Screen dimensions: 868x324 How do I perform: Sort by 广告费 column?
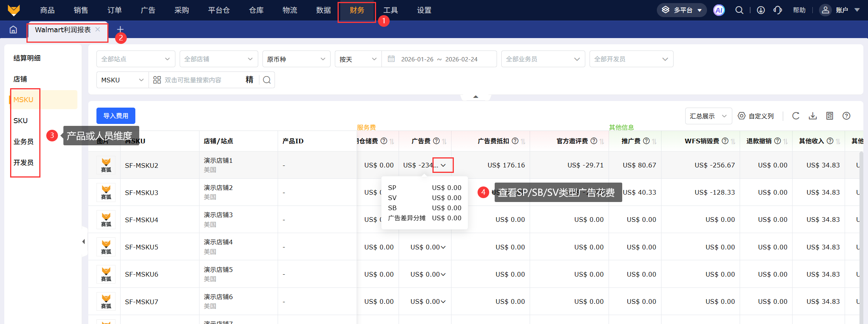click(x=444, y=141)
